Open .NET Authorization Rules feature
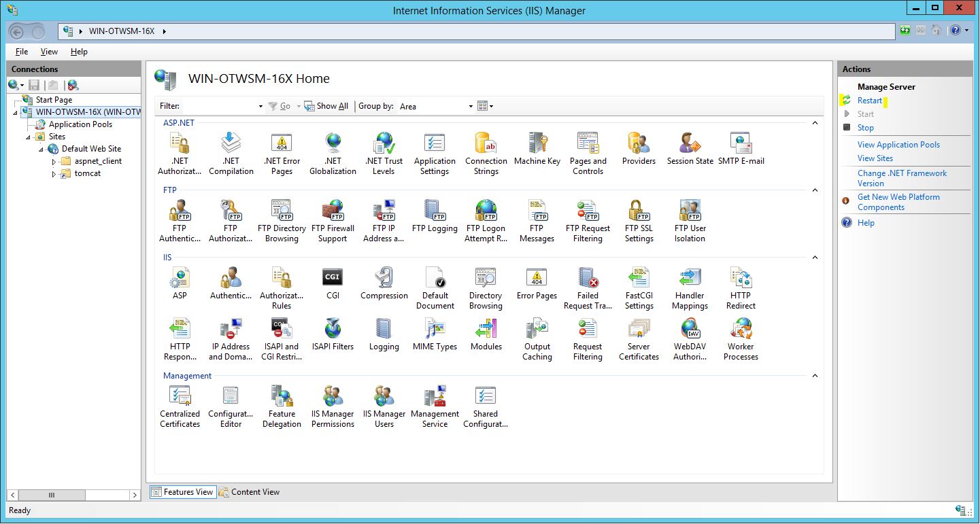Screen dimensions: 980x524 180,154
